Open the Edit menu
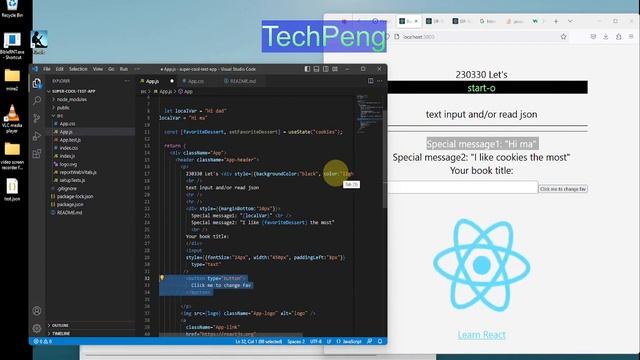The image size is (640, 360). tap(60, 69)
